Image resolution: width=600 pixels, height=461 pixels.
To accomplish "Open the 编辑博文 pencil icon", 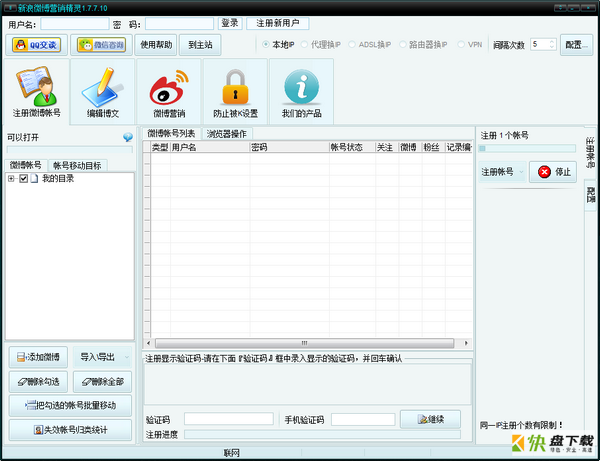I will click(x=103, y=92).
